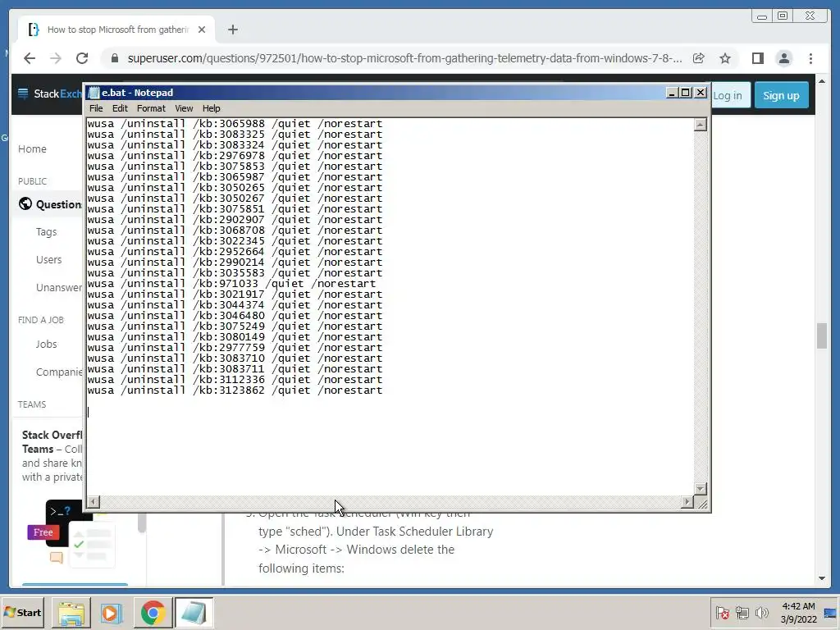Open Windows Media Player from taskbar
Viewport: 840px width, 630px height.
pyautogui.click(x=112, y=613)
